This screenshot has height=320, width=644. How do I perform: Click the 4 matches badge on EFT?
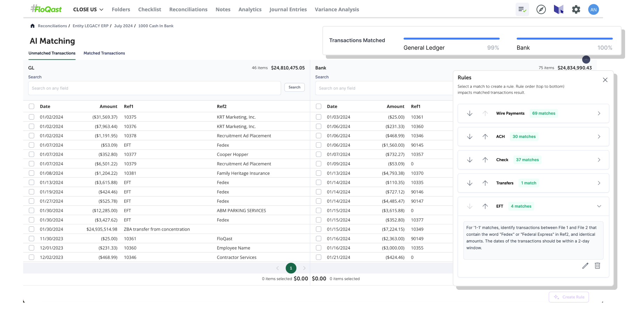click(x=521, y=206)
